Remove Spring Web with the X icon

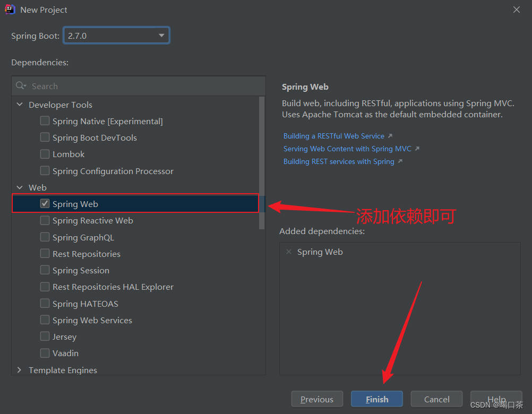pos(289,252)
